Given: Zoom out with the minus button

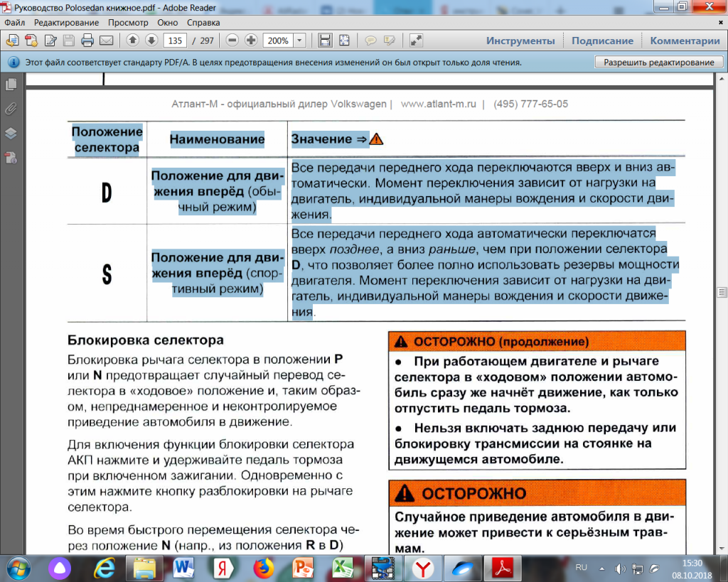Looking at the screenshot, I should pyautogui.click(x=232, y=41).
